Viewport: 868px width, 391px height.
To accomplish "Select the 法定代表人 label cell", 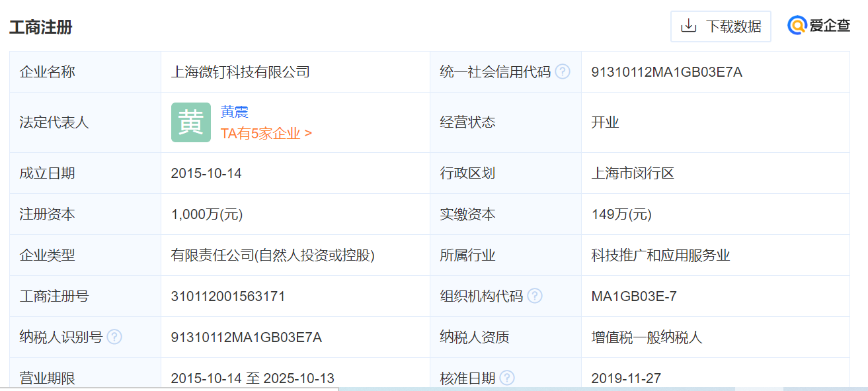I will click(85, 122).
